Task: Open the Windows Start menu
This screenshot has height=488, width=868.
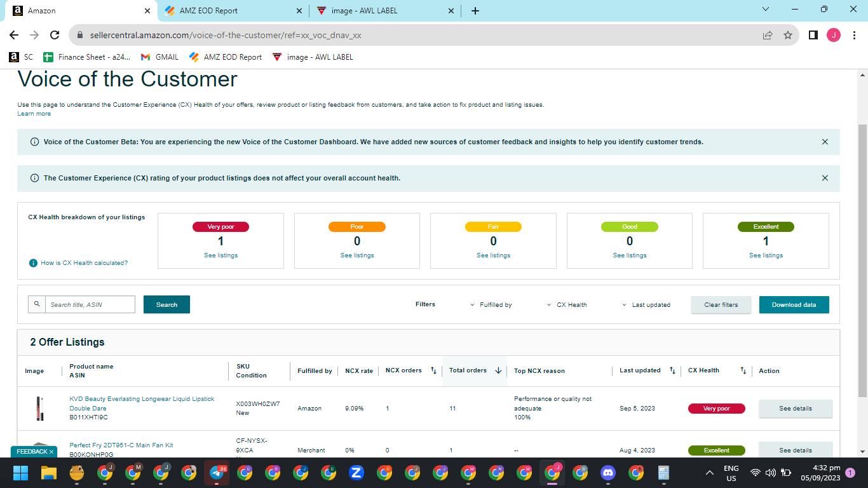Action: click(21, 473)
